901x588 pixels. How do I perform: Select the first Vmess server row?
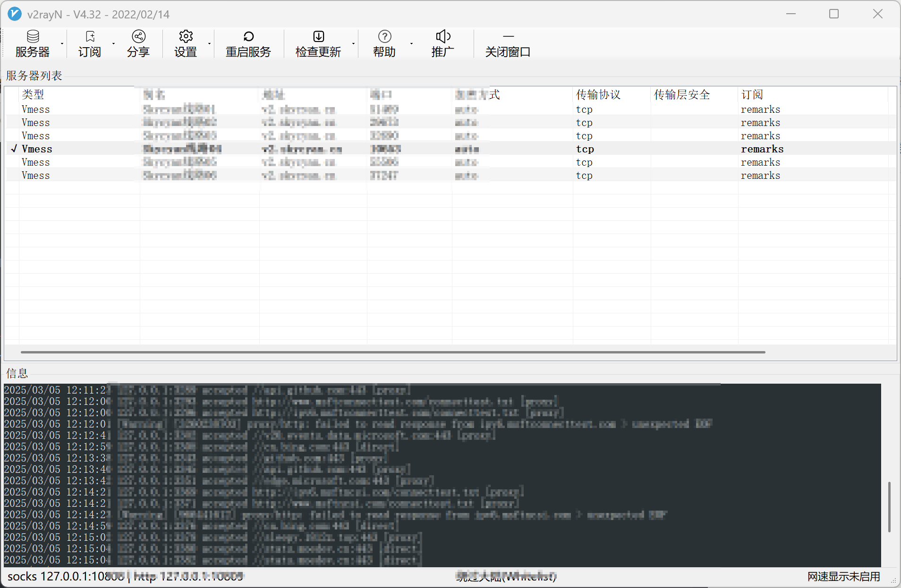pyautogui.click(x=450, y=109)
